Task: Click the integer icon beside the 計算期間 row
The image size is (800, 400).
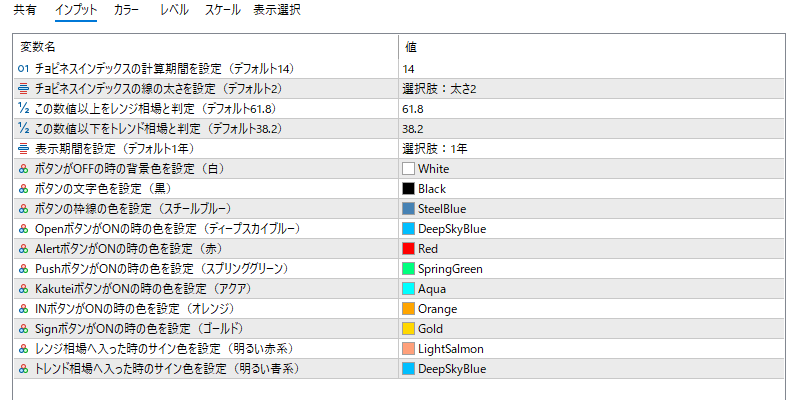Action: tap(23, 68)
